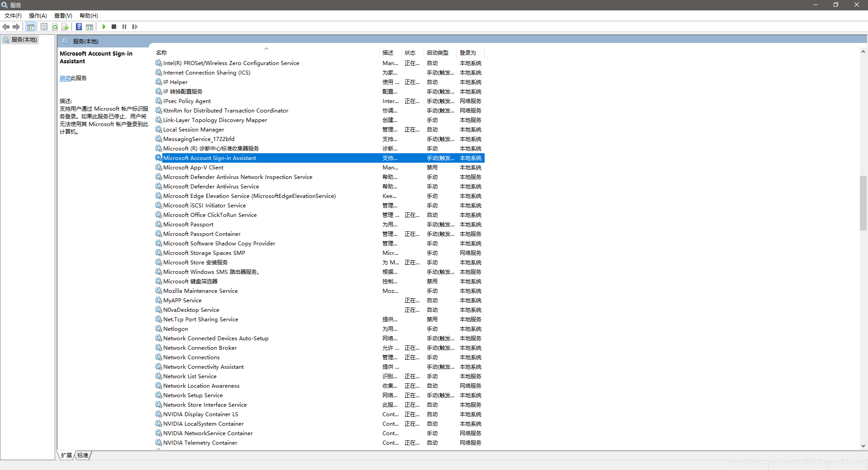The width and height of the screenshot is (868, 470).
Task: Open the 查看(V) menu
Action: (x=63, y=16)
